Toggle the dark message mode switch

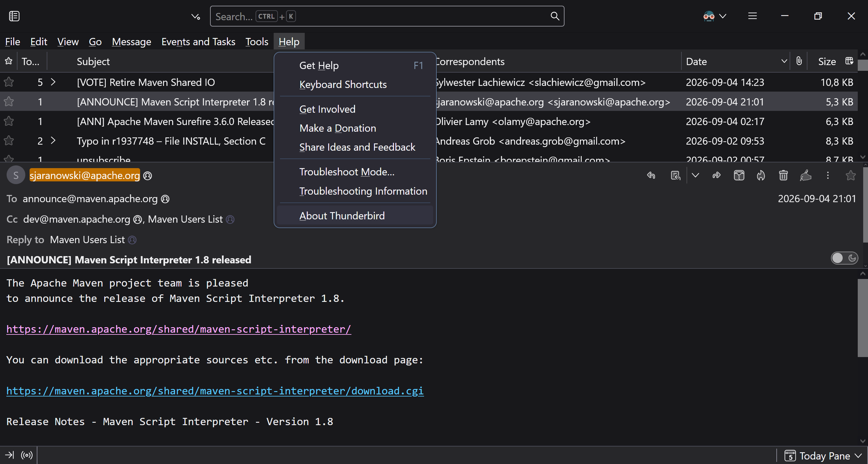click(x=844, y=258)
